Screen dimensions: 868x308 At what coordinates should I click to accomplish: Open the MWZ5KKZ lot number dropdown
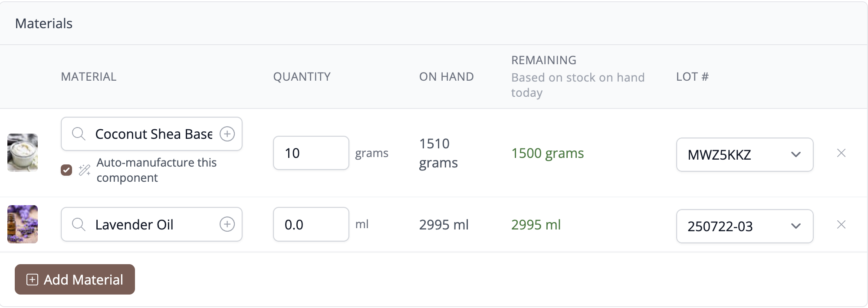point(745,154)
